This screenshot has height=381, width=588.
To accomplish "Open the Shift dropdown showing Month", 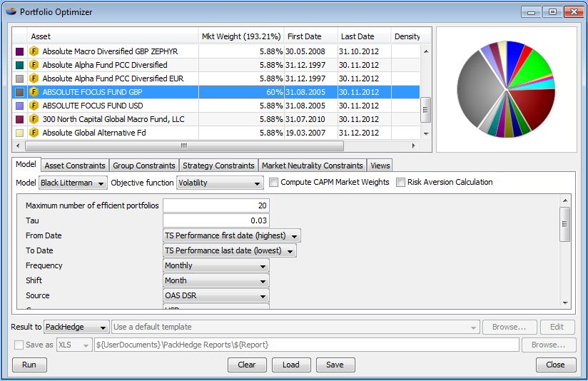I will [x=216, y=280].
